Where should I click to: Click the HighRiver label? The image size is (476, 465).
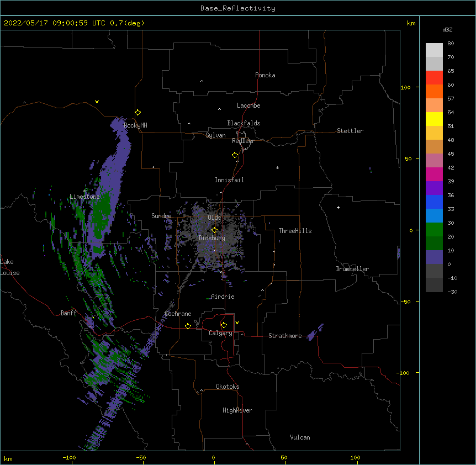[x=237, y=410]
